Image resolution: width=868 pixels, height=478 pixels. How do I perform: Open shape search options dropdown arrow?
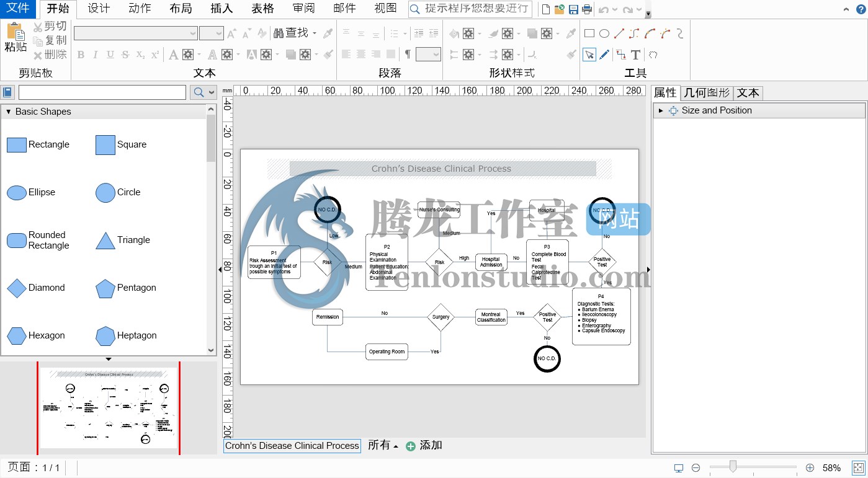point(212,92)
